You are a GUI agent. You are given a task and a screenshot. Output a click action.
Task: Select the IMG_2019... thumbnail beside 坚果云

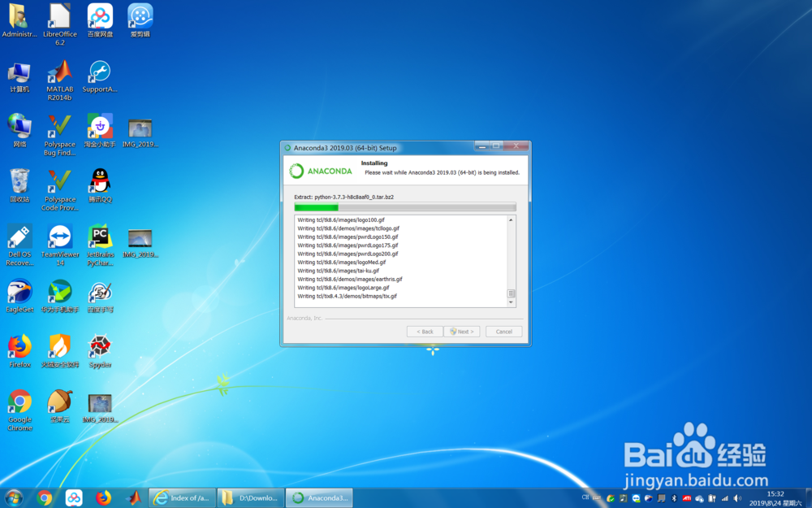click(100, 407)
